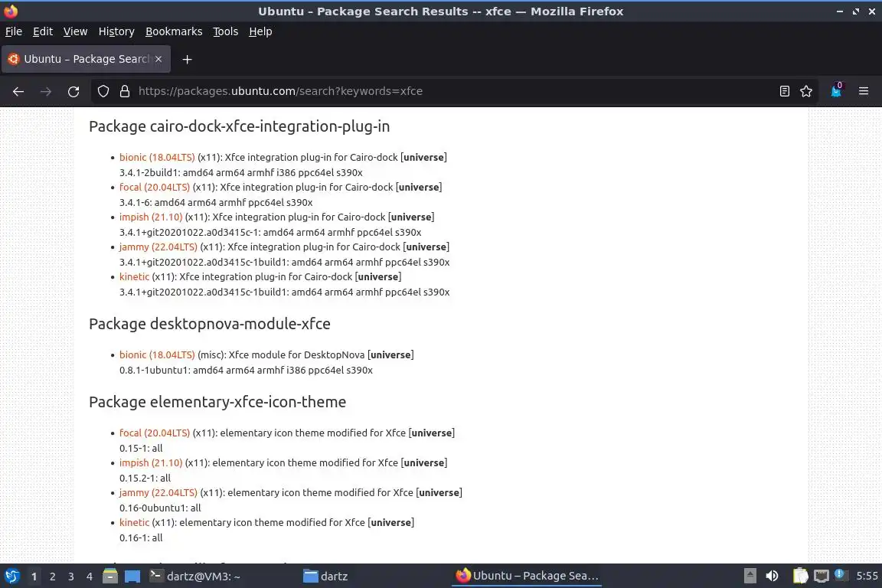View site security lock information
The image size is (882, 588).
[x=125, y=91]
